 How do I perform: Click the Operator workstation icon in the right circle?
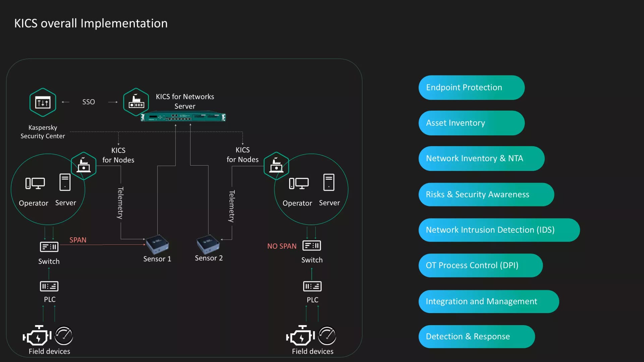point(299,183)
